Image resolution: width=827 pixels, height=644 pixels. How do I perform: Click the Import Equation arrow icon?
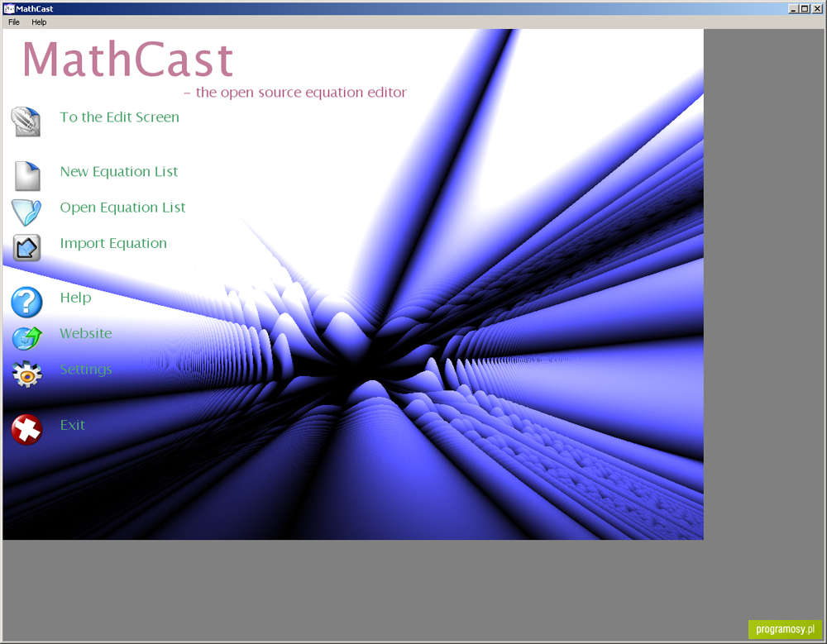point(27,248)
